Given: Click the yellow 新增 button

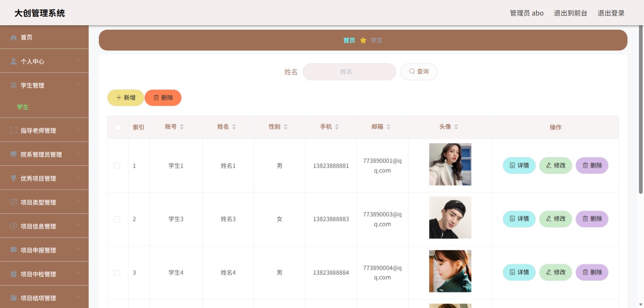Looking at the screenshot, I should coord(126,98).
